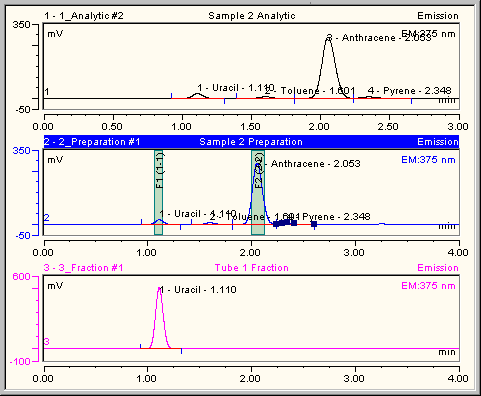The width and height of the screenshot is (481, 396).
Task: Click the Uracil peak label in Tube 1 Fraction
Action: point(198,290)
